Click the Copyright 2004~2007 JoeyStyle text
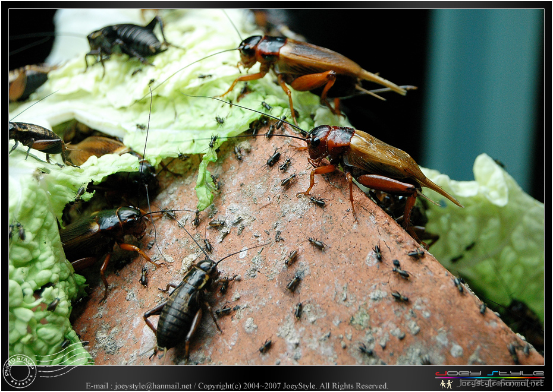Screen dimensions: 553x392 tap(258, 386)
